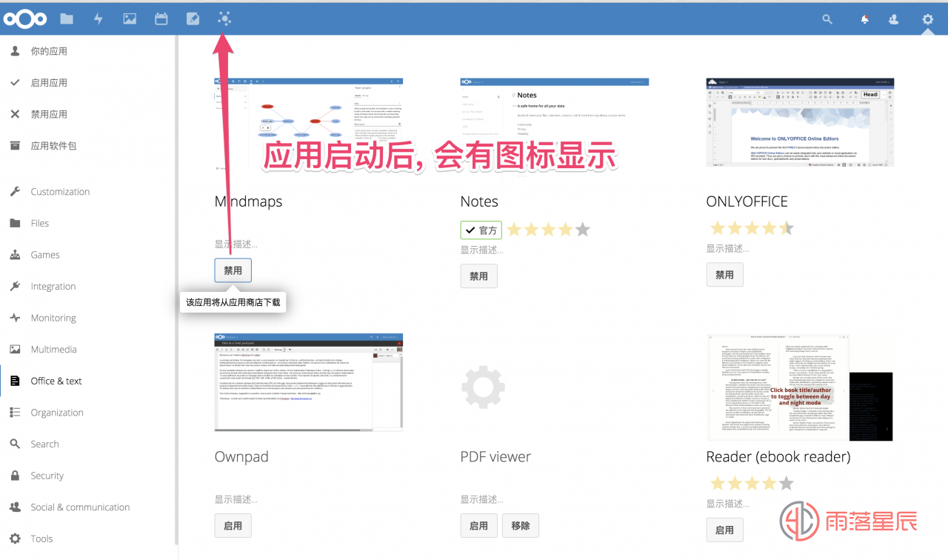Disable the Notes app
The height and width of the screenshot is (560, 948).
(479, 276)
